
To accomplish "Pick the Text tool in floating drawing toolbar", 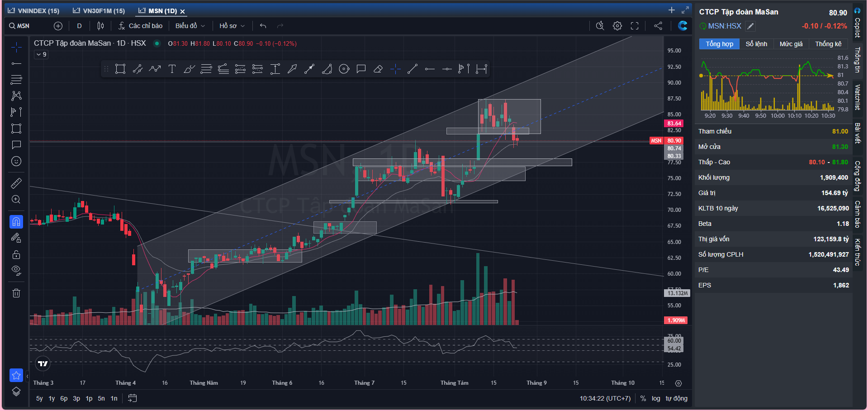I will (172, 69).
